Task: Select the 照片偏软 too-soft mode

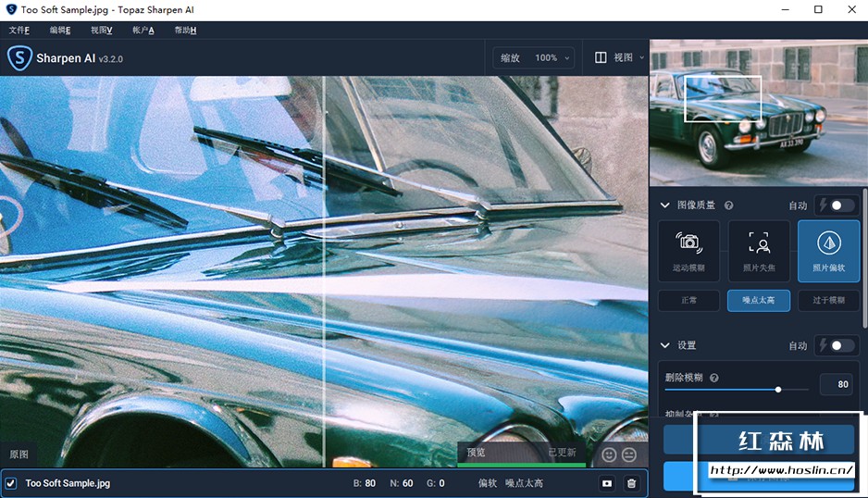Action: (x=829, y=251)
